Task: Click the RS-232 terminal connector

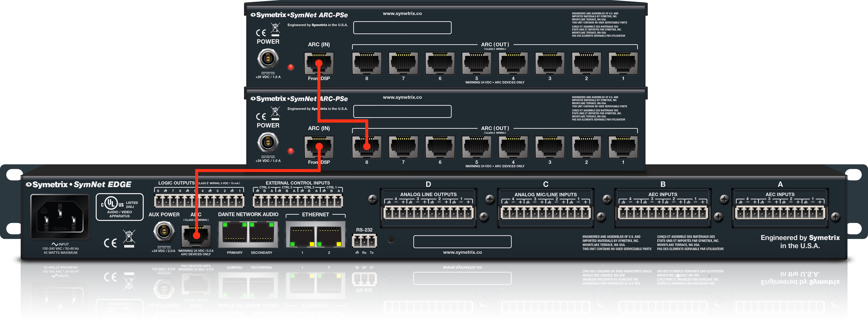Action: 364,241
